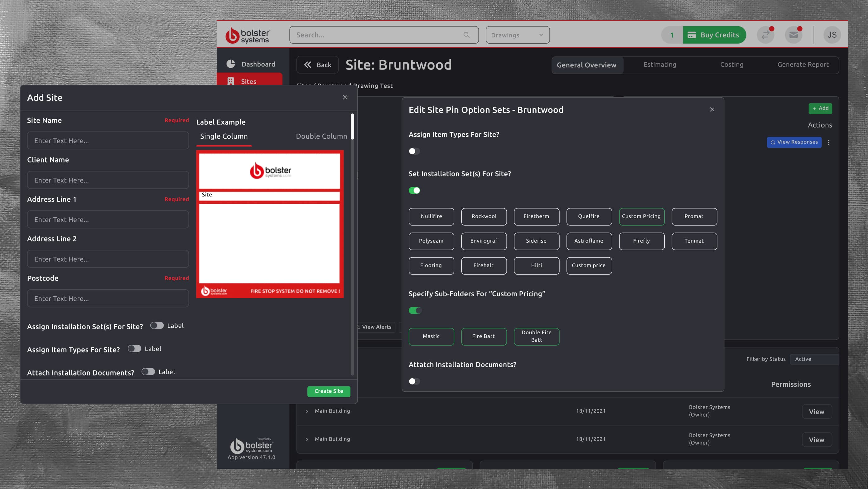Screen dimensions: 868x489
Task: Close the Edit Site Pin Option Sets dialog
Action: pyautogui.click(x=712, y=109)
